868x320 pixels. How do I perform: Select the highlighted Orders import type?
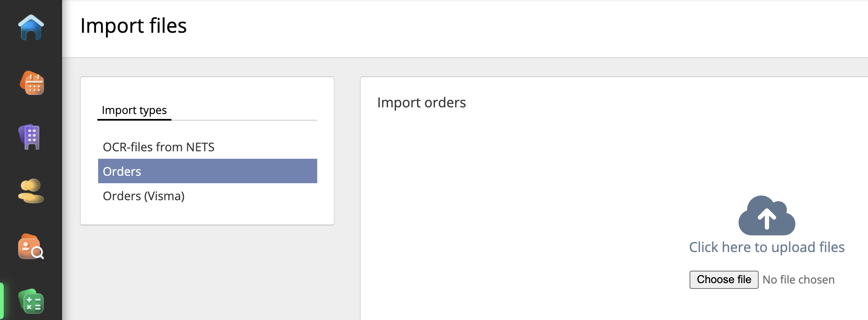(x=207, y=171)
